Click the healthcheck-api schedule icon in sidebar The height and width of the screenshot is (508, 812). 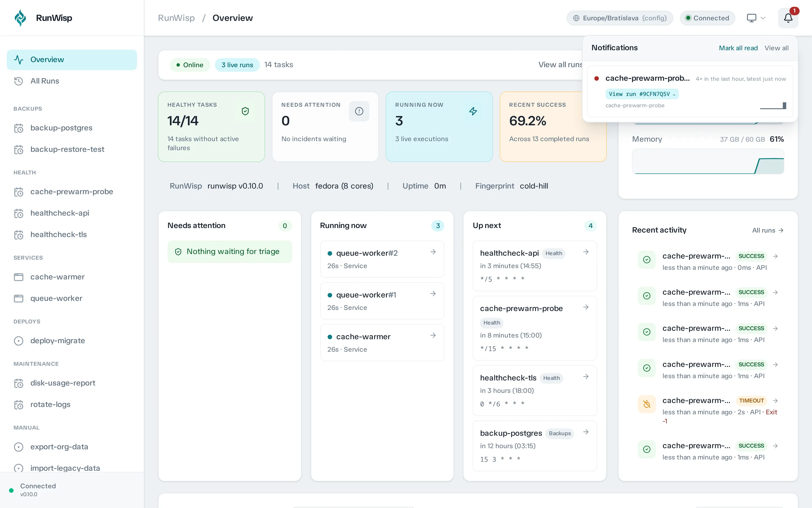pos(18,213)
